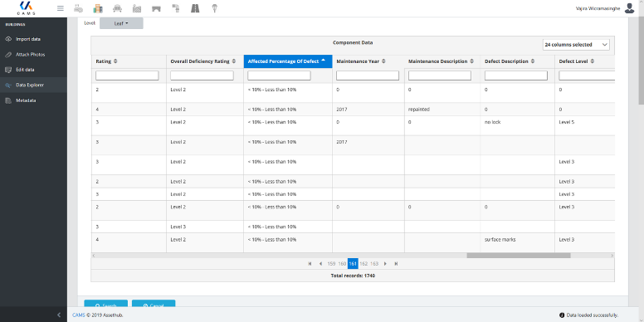Open the car-shaped fleet icon
Screen dimensions: 644x322
[x=118, y=8]
